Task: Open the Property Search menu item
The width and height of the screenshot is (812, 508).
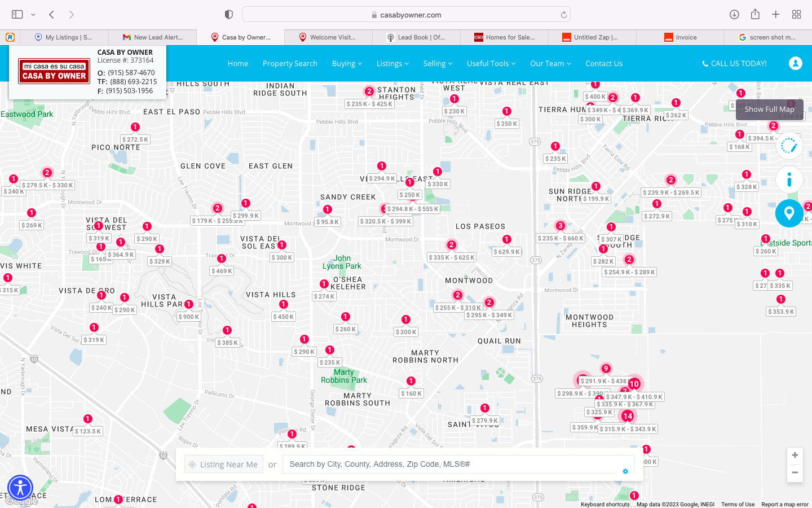Action: (290, 64)
